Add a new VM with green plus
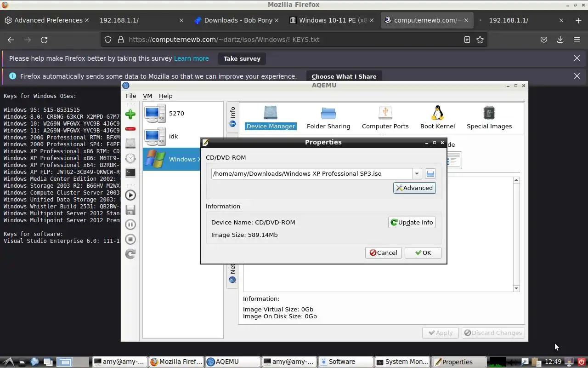Viewport: 588px width, 368px height. 130,114
